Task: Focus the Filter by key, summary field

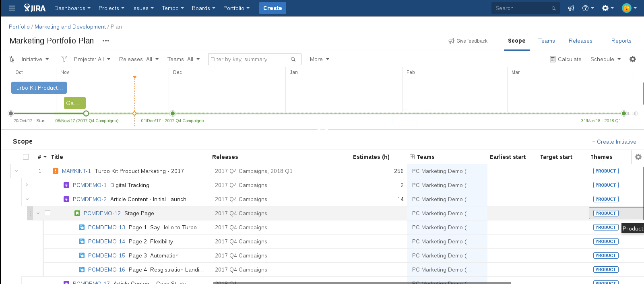Action: [x=255, y=59]
